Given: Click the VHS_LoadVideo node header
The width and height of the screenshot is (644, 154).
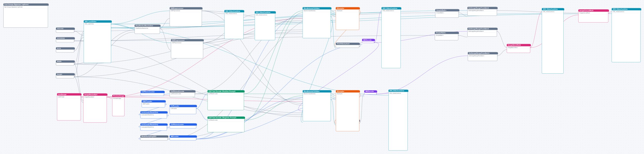Looking at the screenshot, I should 98,22.
